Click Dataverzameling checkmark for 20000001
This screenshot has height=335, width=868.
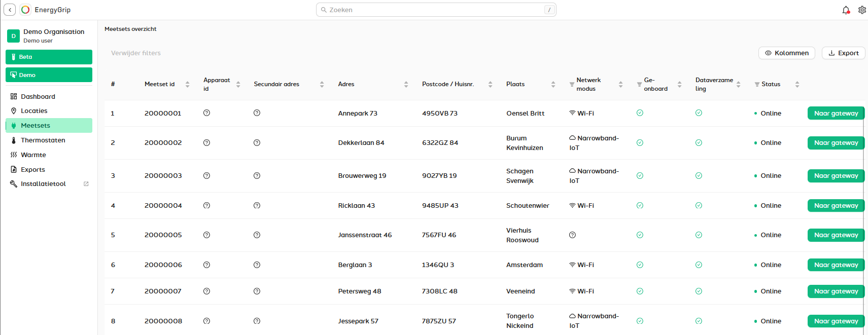click(x=699, y=113)
